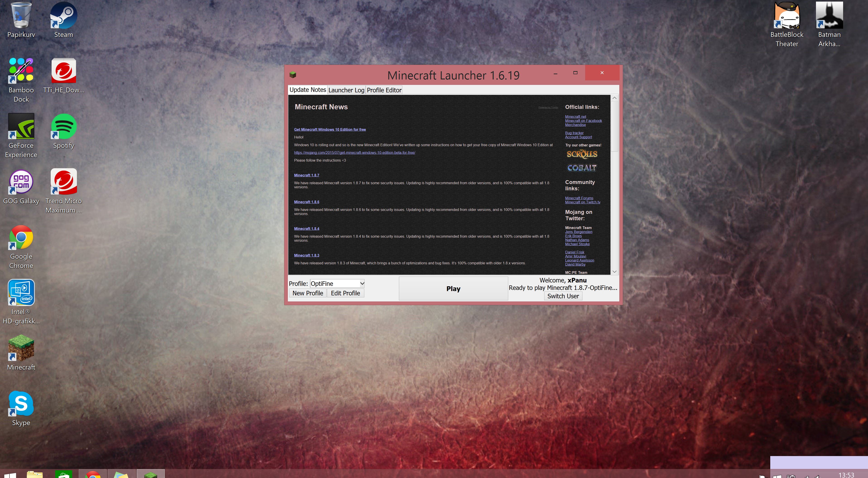Open the Minecraft 1.8.3 news link
The width and height of the screenshot is (868, 478).
click(x=306, y=255)
